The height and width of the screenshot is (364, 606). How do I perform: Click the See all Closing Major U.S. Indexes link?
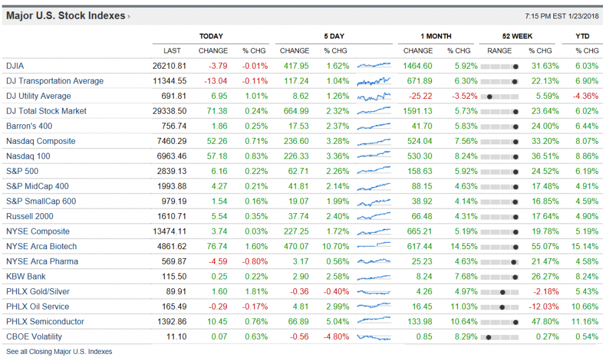[59, 352]
